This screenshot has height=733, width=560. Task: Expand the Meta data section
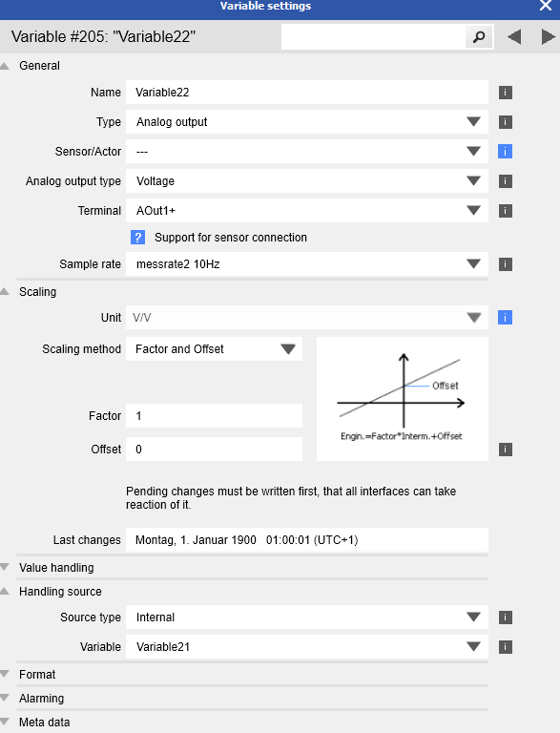click(45, 723)
